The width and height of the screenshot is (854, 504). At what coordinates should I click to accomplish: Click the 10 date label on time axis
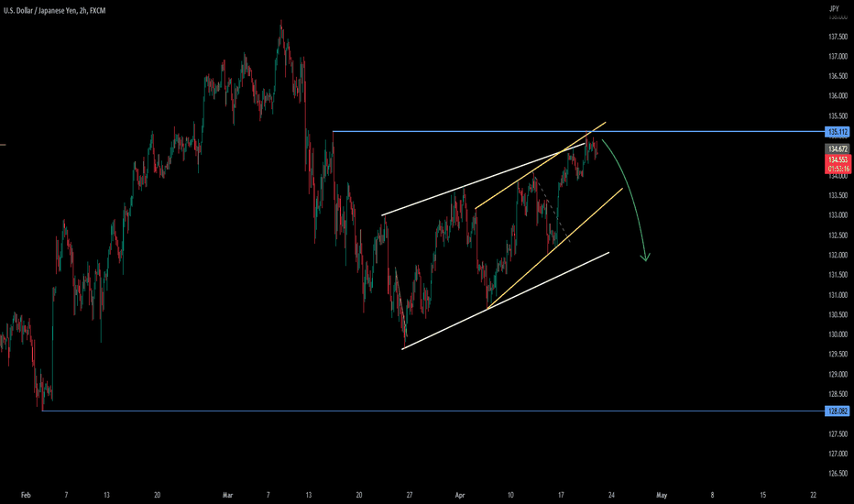(x=510, y=495)
